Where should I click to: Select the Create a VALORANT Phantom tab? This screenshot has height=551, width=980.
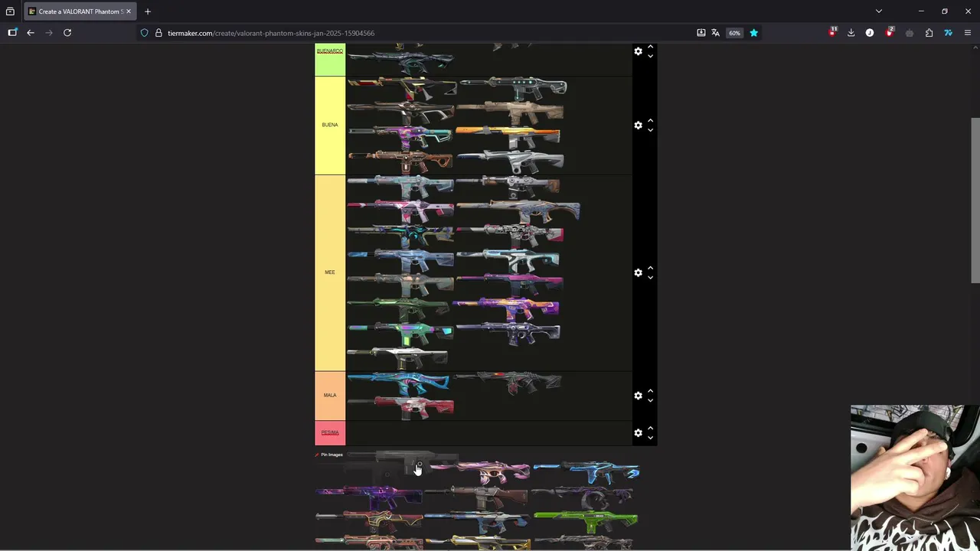(x=80, y=11)
